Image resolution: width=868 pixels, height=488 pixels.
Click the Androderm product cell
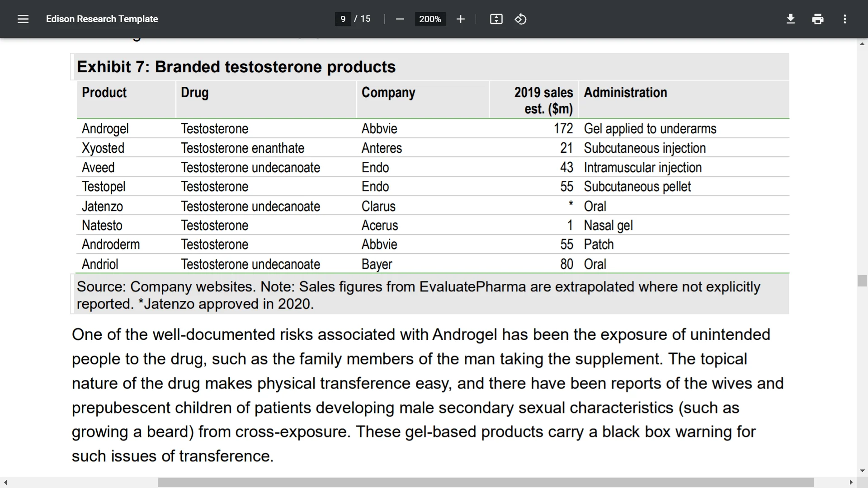click(x=111, y=244)
